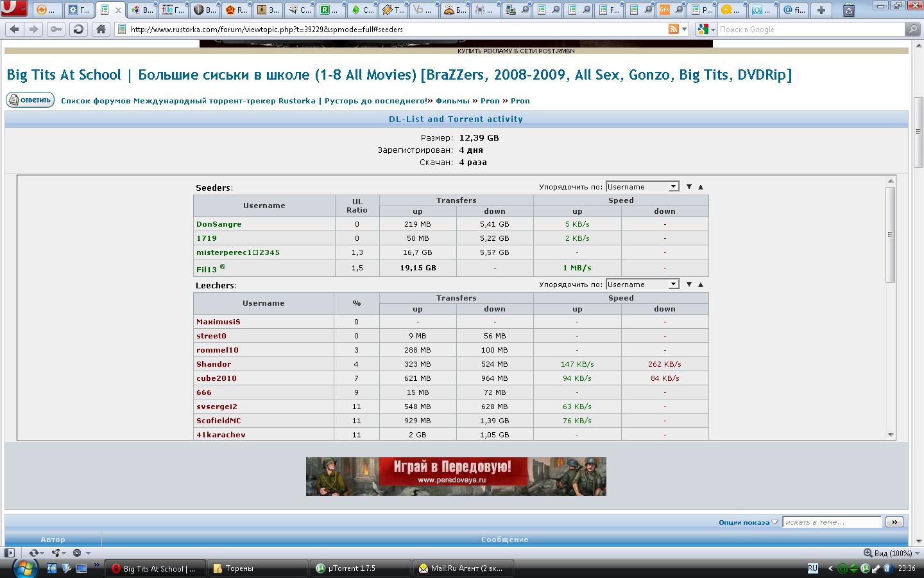Switch to the red R tab

click(x=237, y=10)
